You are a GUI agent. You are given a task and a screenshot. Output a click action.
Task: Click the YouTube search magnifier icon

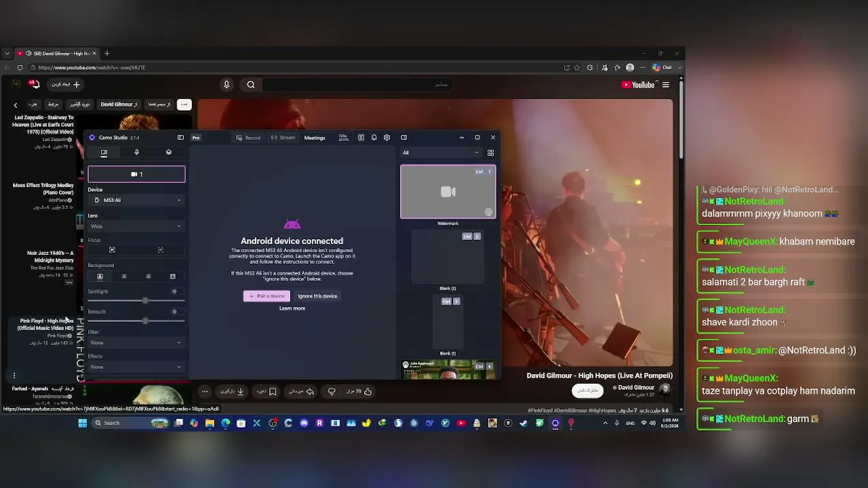pos(251,85)
